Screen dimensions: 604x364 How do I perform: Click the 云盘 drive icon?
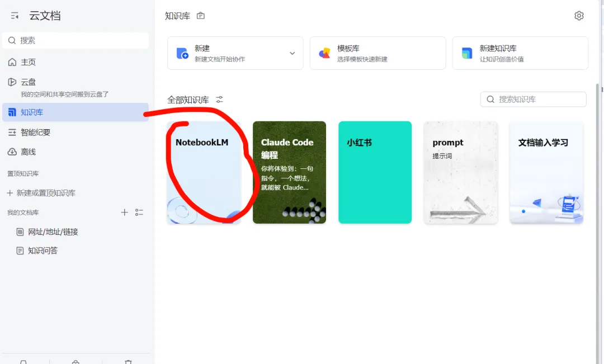[x=12, y=82]
